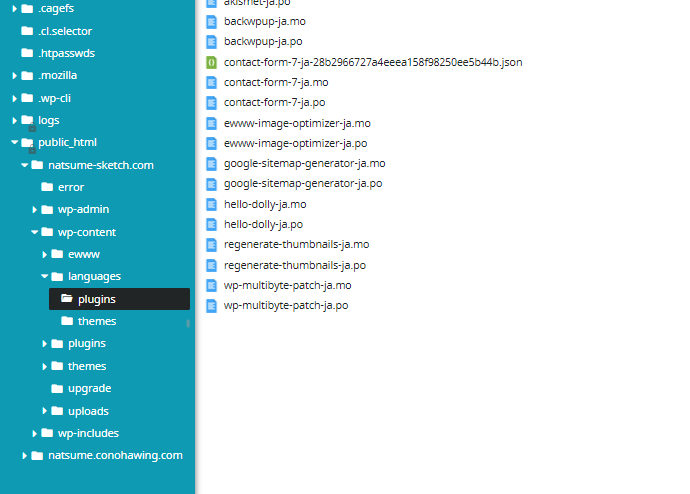690x494 pixels.
Task: Click the regenerate-thumbnails-ja.mo file icon
Action: click(x=212, y=245)
